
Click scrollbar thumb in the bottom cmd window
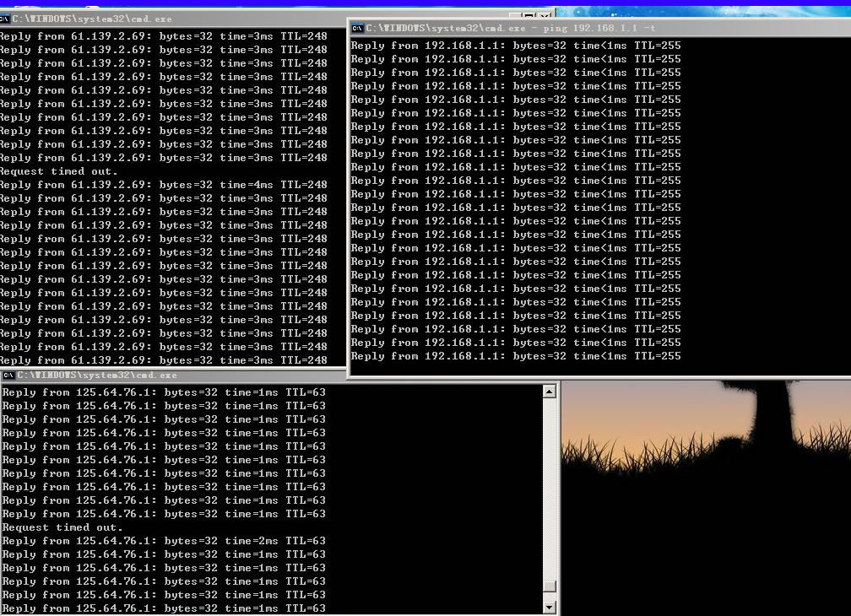[550, 586]
